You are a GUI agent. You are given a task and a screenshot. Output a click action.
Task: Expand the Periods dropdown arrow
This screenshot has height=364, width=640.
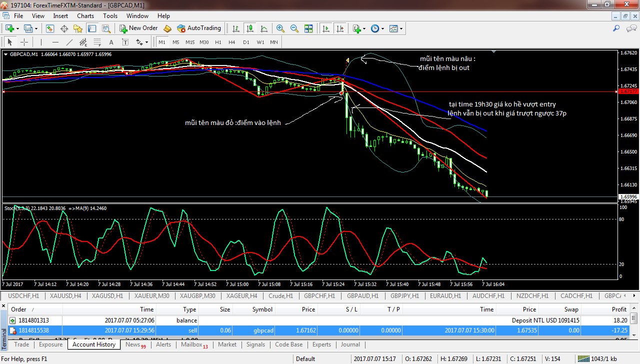383,28
